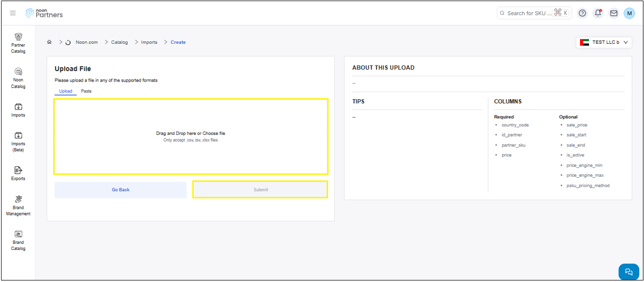Image resolution: width=644 pixels, height=282 pixels.
Task: Click the Search for SKU field
Action: pos(529,13)
